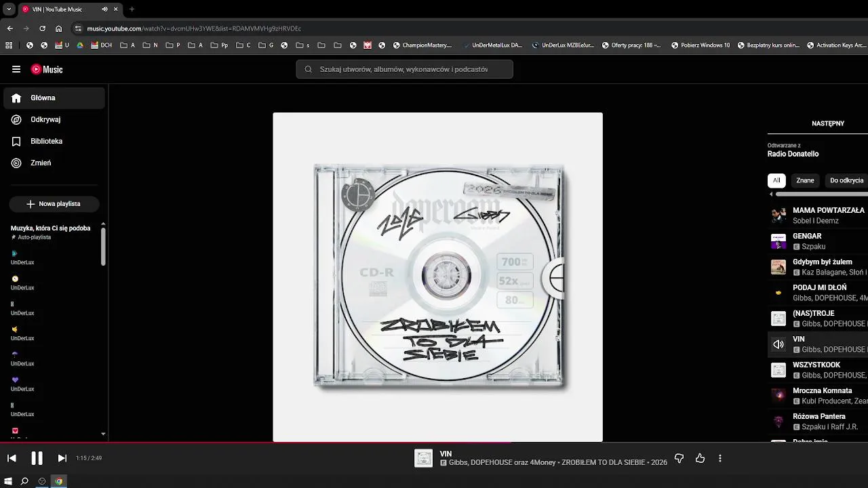The width and height of the screenshot is (868, 488).
Task: Open ChampionMastery bookmark
Action: 421,45
